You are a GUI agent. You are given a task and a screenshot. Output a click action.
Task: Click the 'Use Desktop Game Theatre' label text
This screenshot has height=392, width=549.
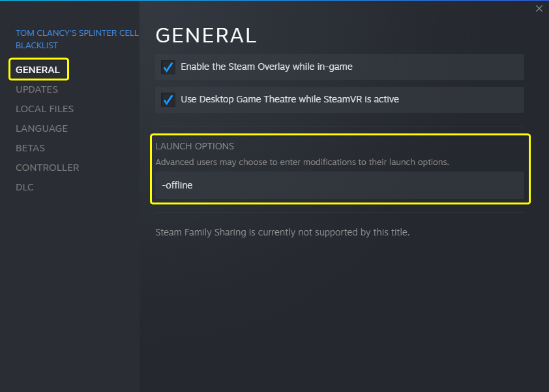[289, 99]
